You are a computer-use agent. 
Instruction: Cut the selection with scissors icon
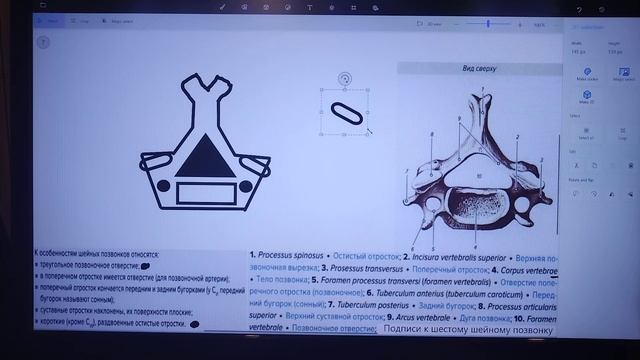click(x=576, y=165)
